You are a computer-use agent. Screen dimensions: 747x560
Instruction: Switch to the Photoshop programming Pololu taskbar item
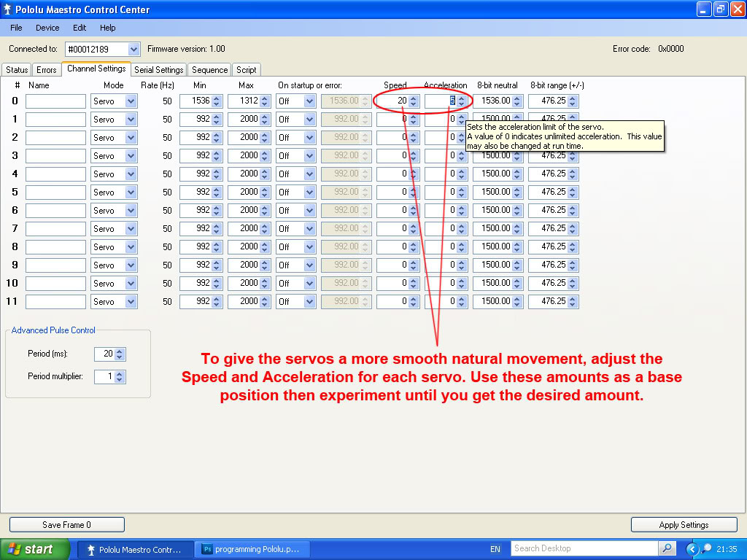252,550
